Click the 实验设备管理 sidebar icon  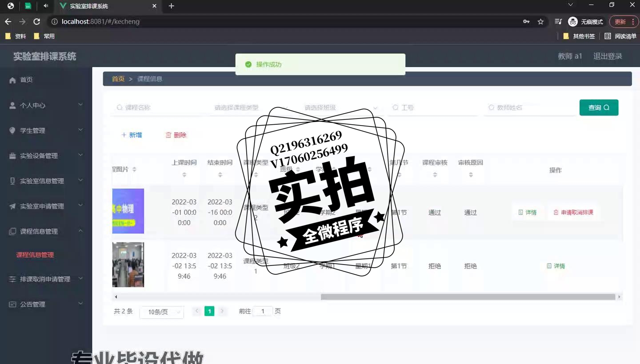12,156
